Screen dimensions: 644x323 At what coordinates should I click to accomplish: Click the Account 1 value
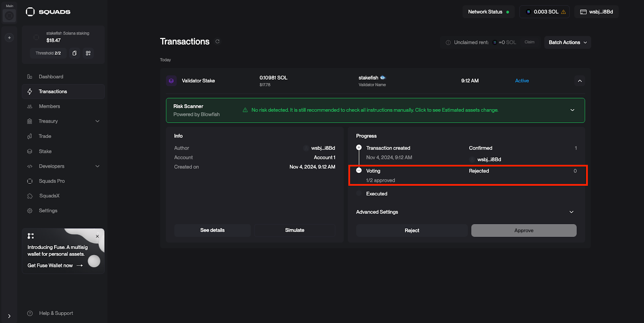(x=324, y=158)
